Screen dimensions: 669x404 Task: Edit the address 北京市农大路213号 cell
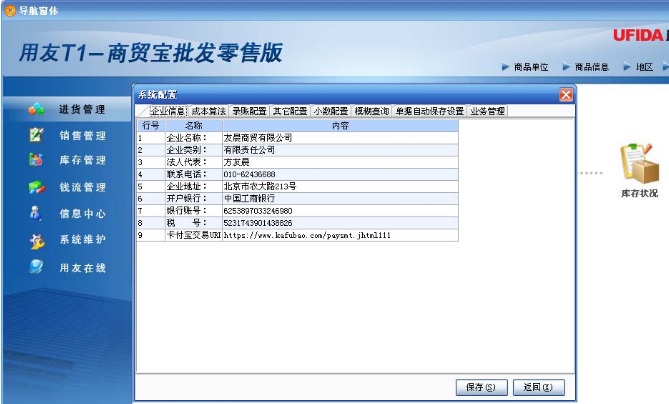pyautogui.click(x=340, y=186)
